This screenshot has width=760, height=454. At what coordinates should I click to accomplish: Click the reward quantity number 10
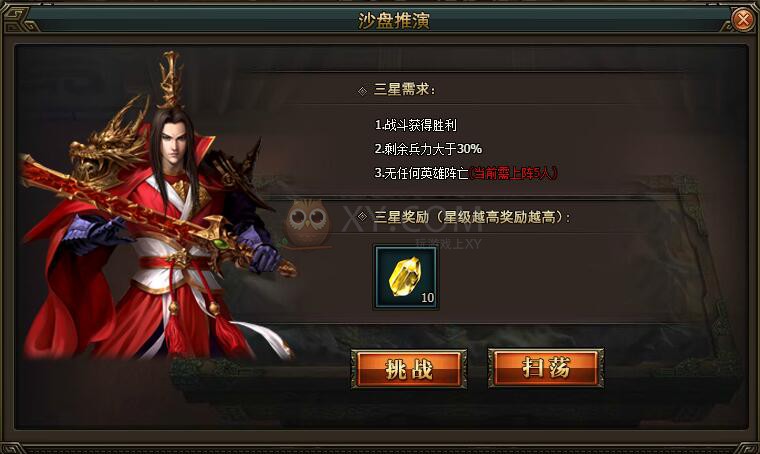(x=428, y=297)
